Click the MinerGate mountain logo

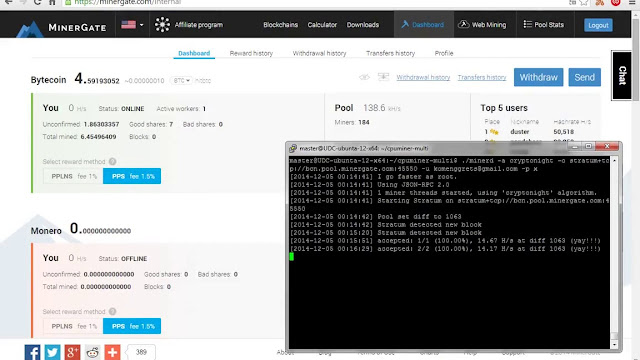(x=29, y=29)
